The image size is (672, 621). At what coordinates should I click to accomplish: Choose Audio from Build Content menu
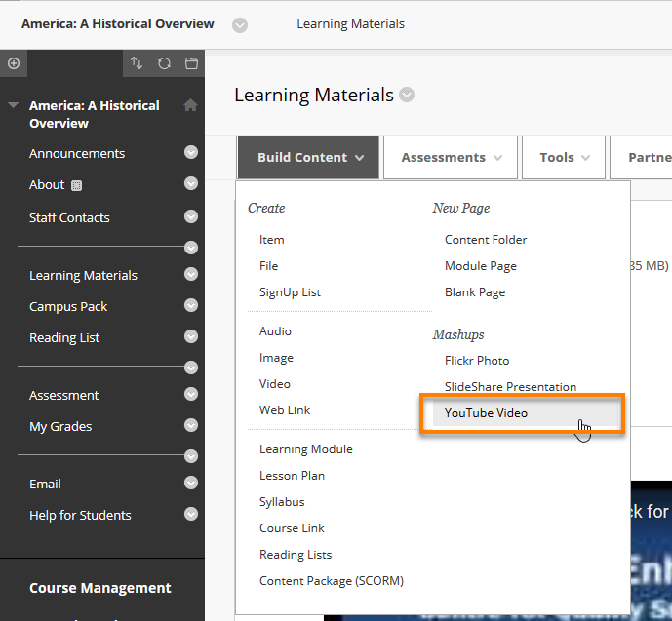tap(275, 331)
